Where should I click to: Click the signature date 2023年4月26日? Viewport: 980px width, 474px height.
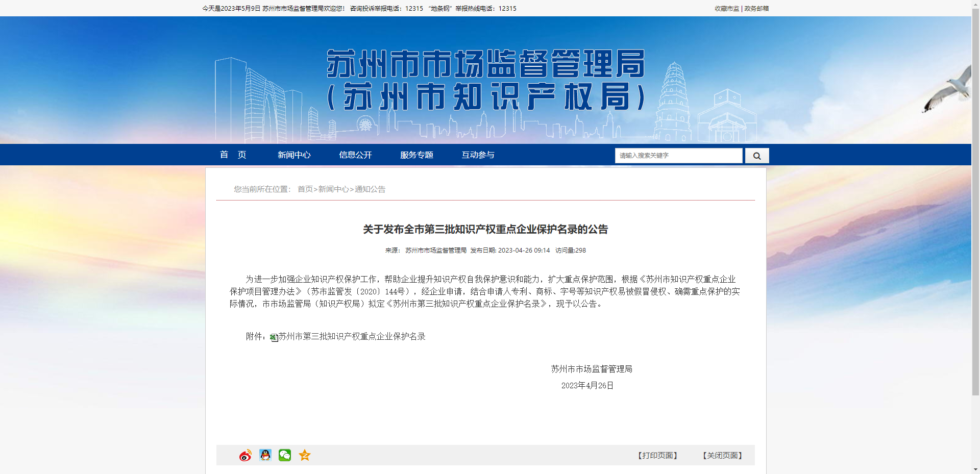(587, 386)
